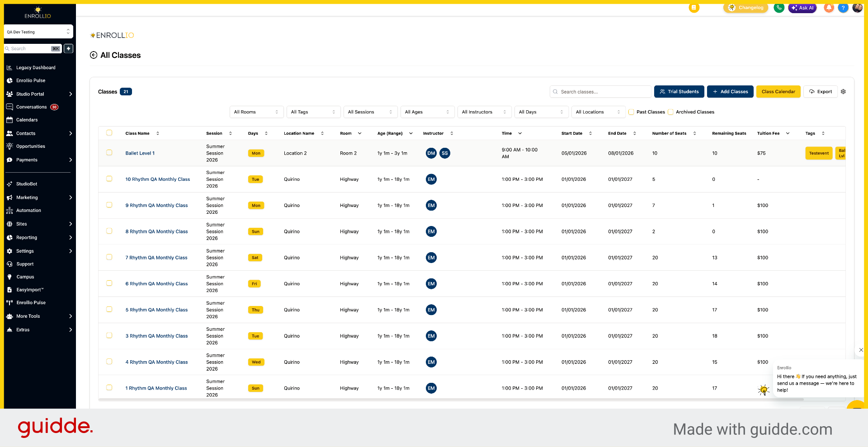This screenshot has height=447, width=868.
Task: Click the DM instructor avatar for Ballet Level 1
Action: pyautogui.click(x=431, y=153)
